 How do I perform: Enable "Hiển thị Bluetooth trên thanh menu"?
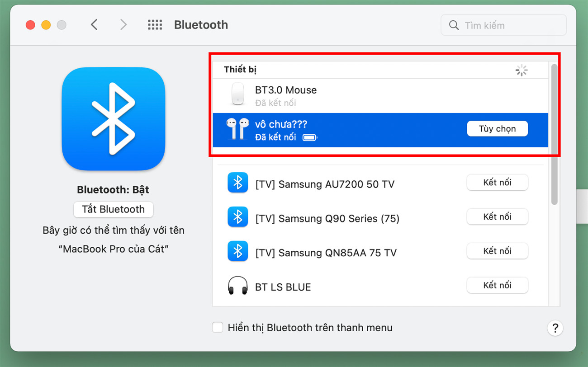(218, 327)
